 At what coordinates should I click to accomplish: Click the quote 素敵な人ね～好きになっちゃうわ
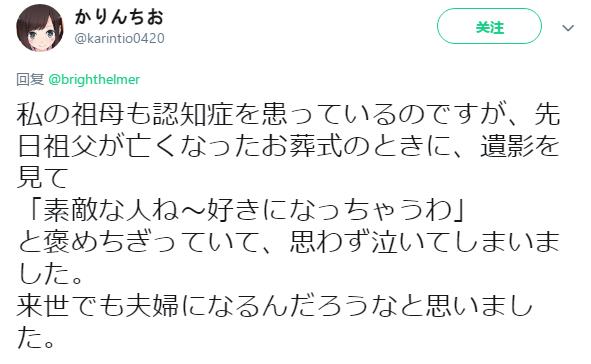(x=248, y=210)
